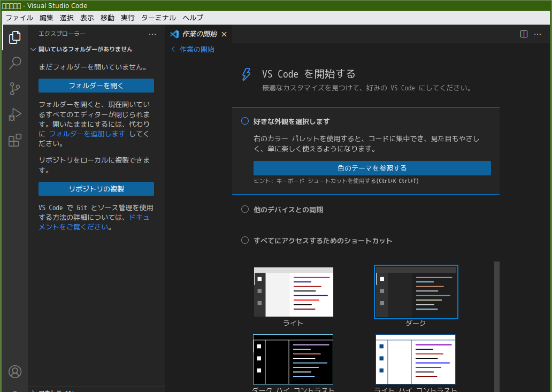The height and width of the screenshot is (392, 552).
Task: Choose the ライト ハイ コントラスト theme thumbnail
Action: 416,359
